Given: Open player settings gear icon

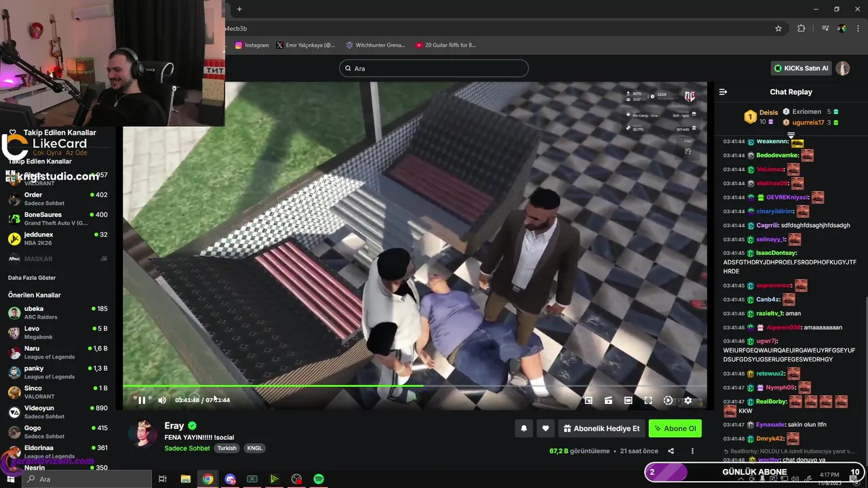Looking at the screenshot, I should click(x=688, y=401).
